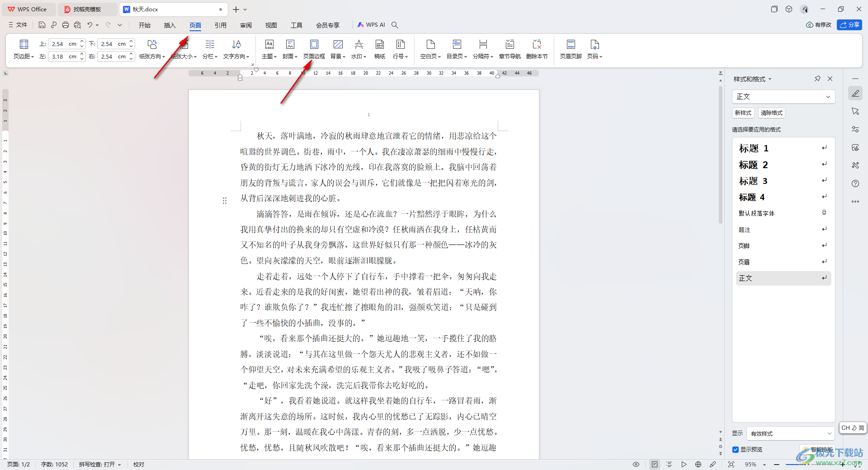Click the 页面边框 page border icon
868x470 pixels.
coord(314,44)
